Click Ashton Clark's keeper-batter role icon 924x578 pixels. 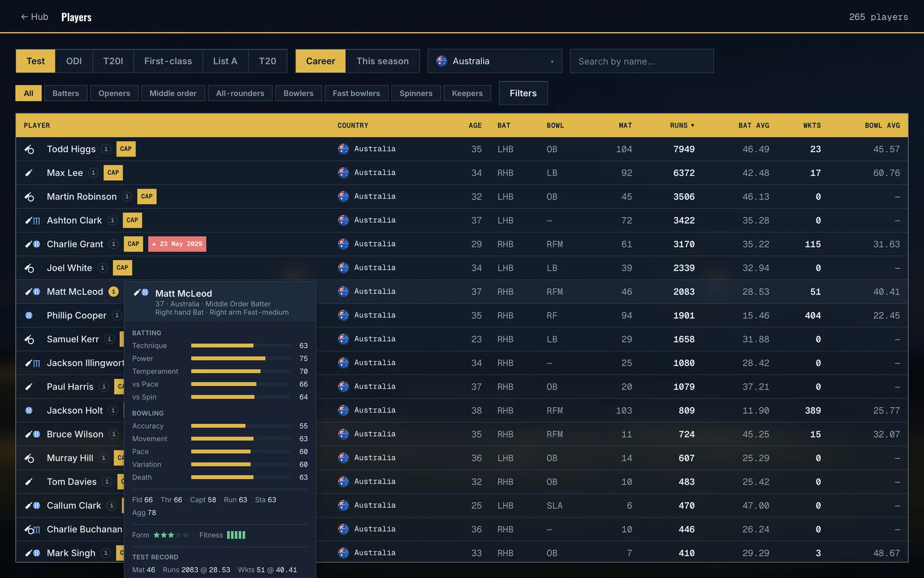tap(33, 221)
